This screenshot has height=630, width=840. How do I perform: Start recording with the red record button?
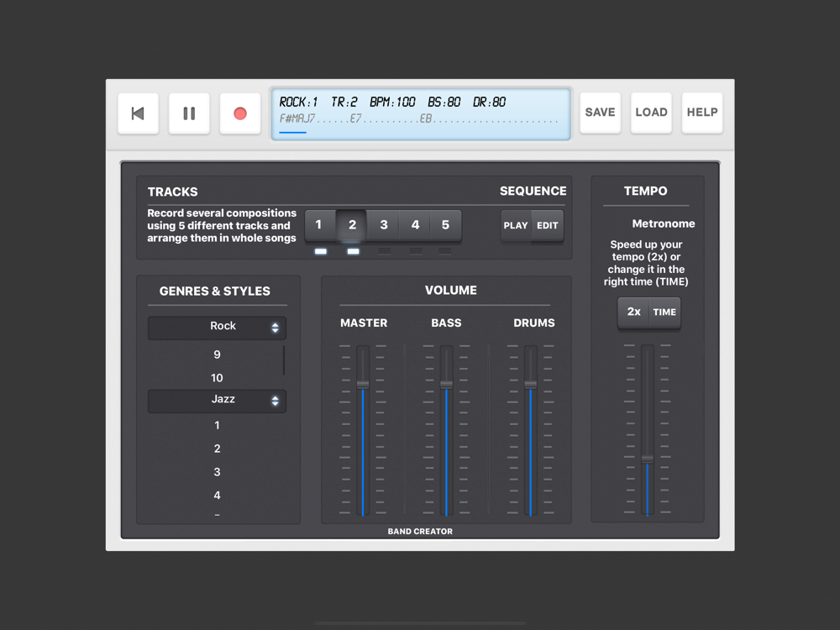click(x=240, y=113)
